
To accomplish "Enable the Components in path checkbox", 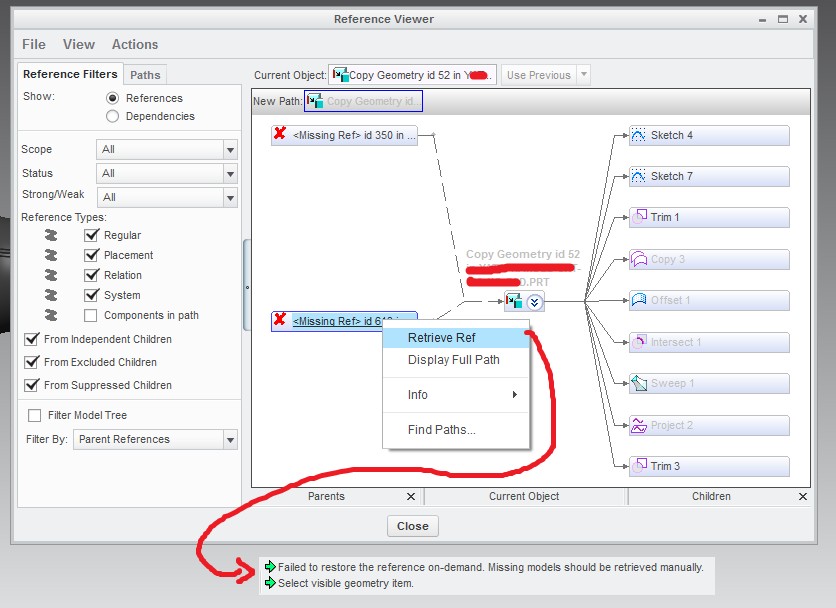I will point(91,316).
